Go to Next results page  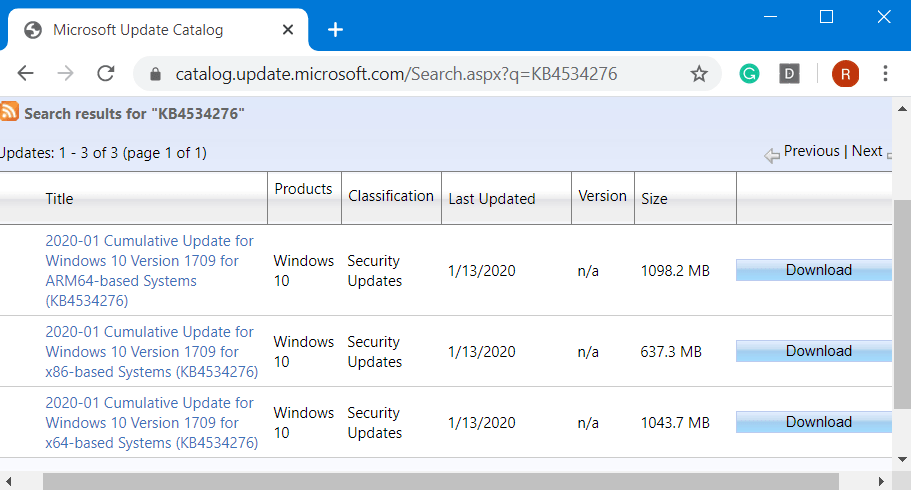click(x=867, y=151)
